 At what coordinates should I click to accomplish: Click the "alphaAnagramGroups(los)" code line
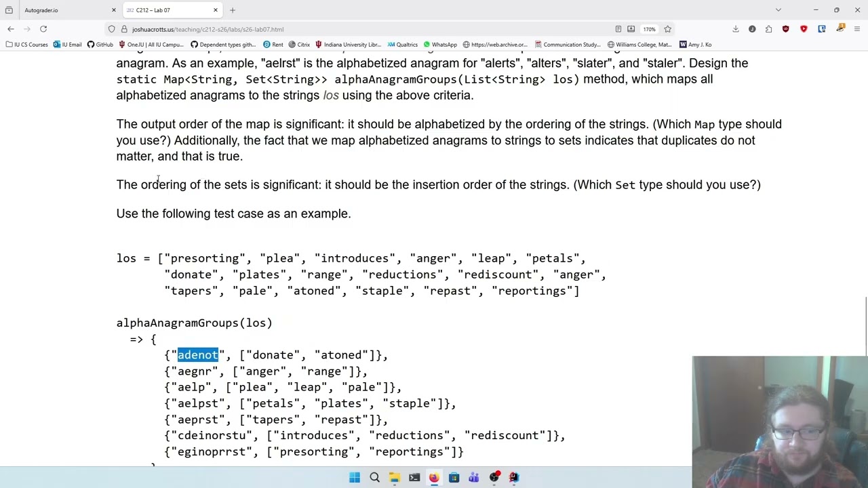(194, 323)
